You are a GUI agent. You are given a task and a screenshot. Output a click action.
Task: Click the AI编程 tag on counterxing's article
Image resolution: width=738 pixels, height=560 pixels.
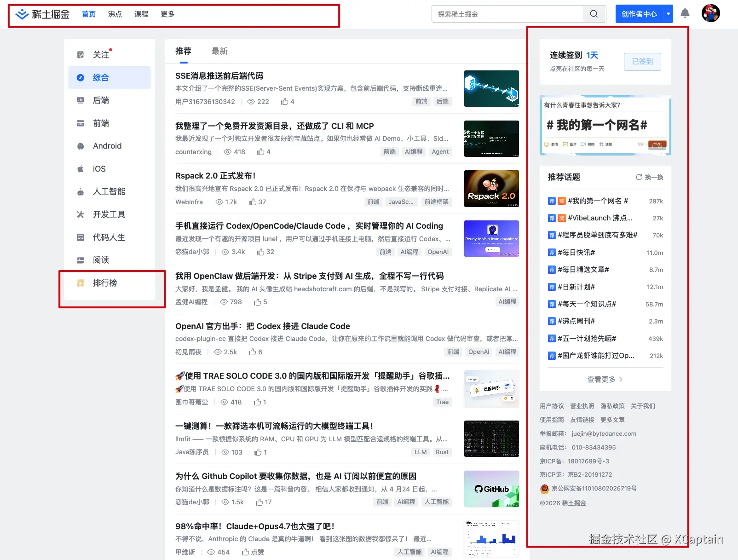point(414,152)
